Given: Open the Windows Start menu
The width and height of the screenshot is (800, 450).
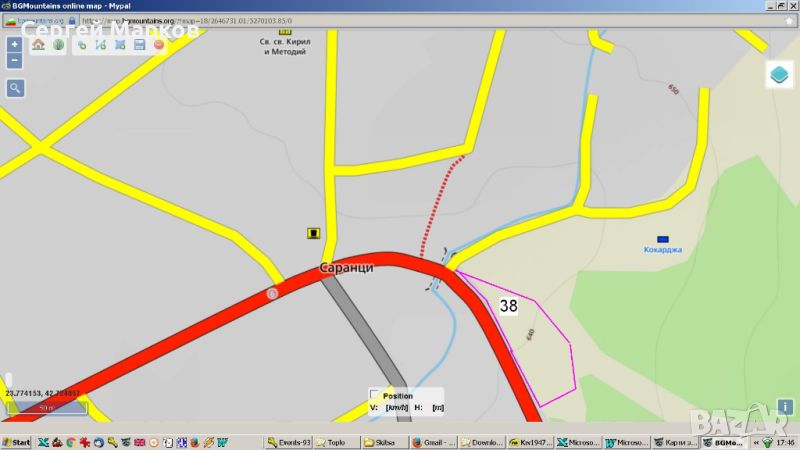Looking at the screenshot, I should [x=16, y=442].
